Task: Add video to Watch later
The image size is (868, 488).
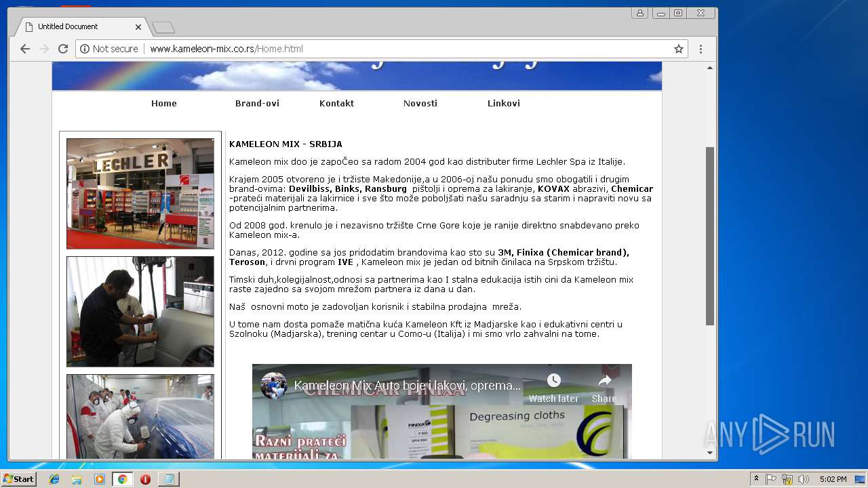Action: pos(553,388)
